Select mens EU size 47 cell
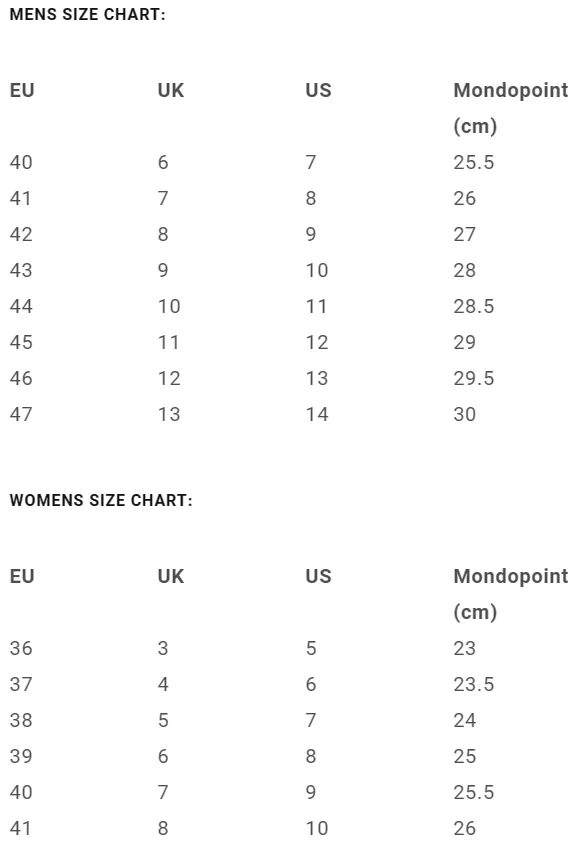This screenshot has height=852, width=578. tap(21, 414)
